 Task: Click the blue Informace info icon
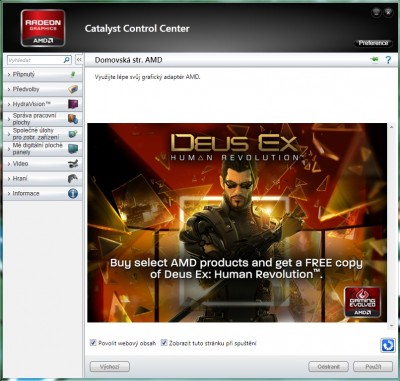coord(73,193)
